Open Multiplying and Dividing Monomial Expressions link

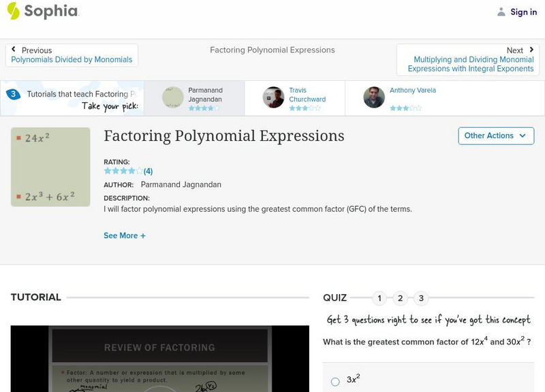coord(471,64)
